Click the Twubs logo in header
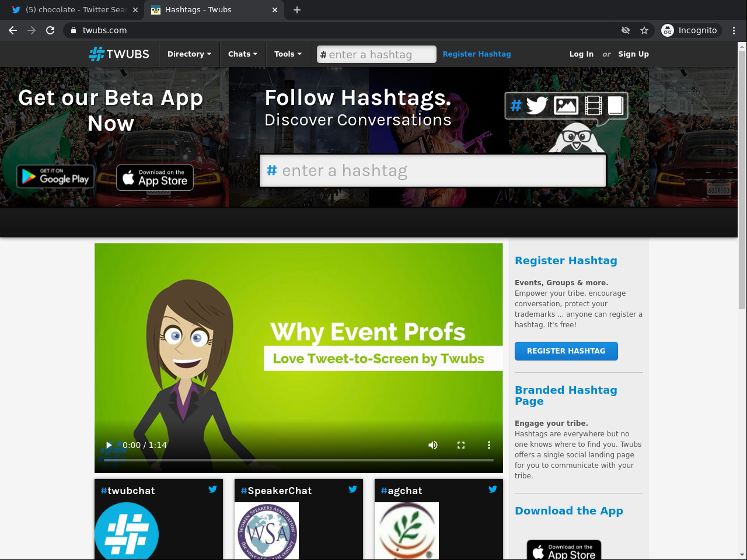The image size is (747, 560). click(119, 54)
